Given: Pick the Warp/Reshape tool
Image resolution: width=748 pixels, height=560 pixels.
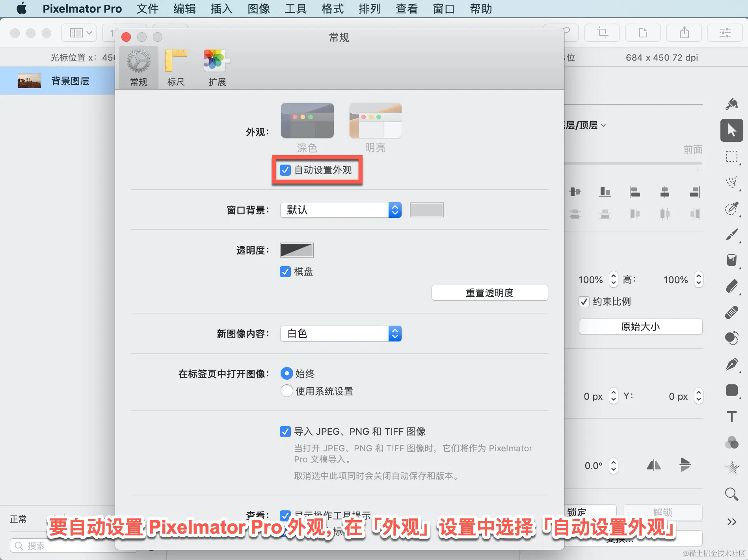Looking at the screenshot, I should [731, 338].
